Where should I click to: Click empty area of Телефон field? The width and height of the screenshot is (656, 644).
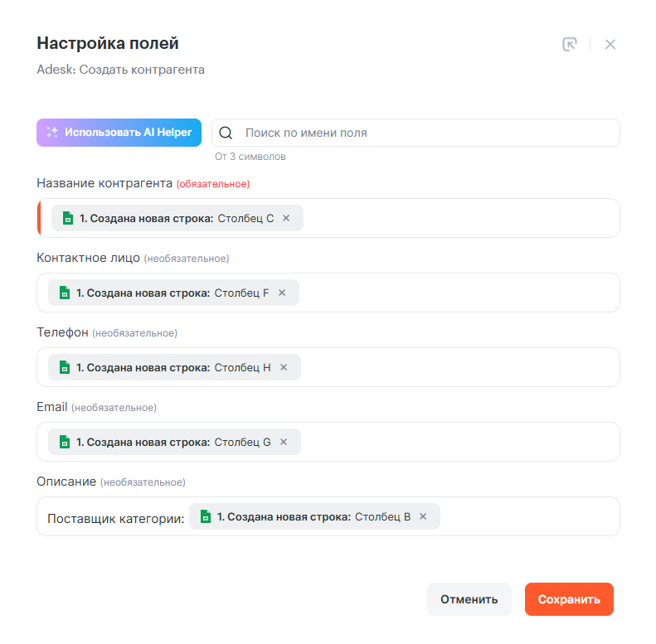[x=459, y=367]
